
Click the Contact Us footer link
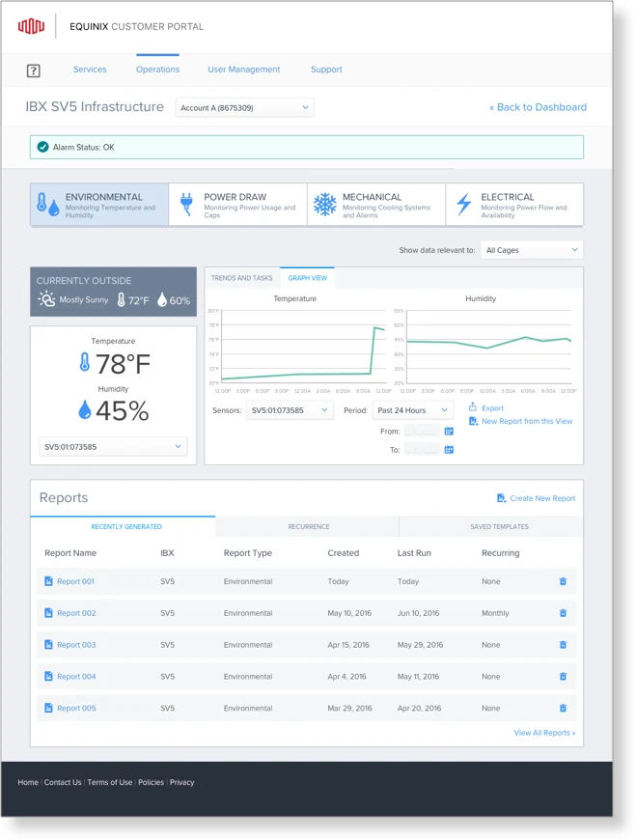[x=63, y=782]
